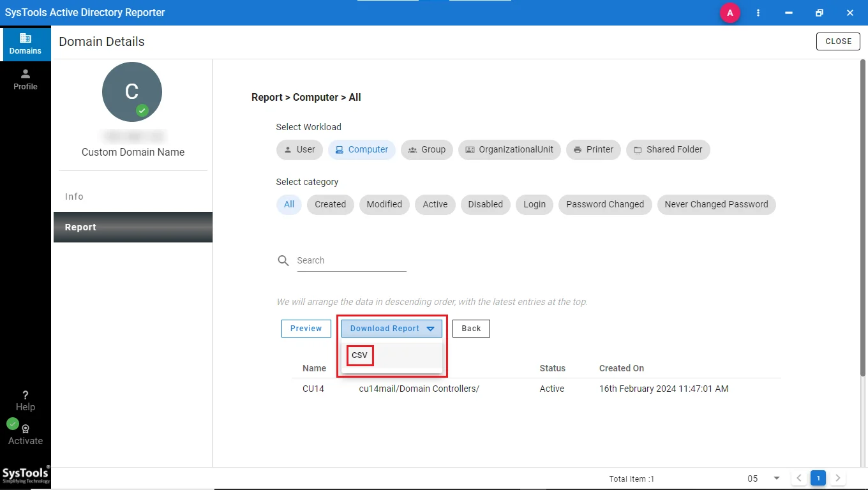Select the Printer workload chip
Image resolution: width=868 pixels, height=490 pixels.
pyautogui.click(x=594, y=150)
